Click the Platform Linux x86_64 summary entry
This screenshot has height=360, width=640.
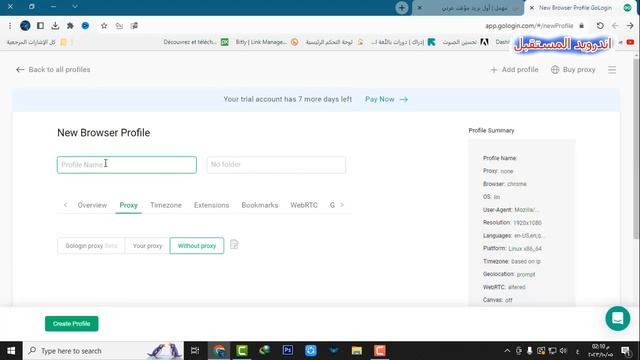512,249
